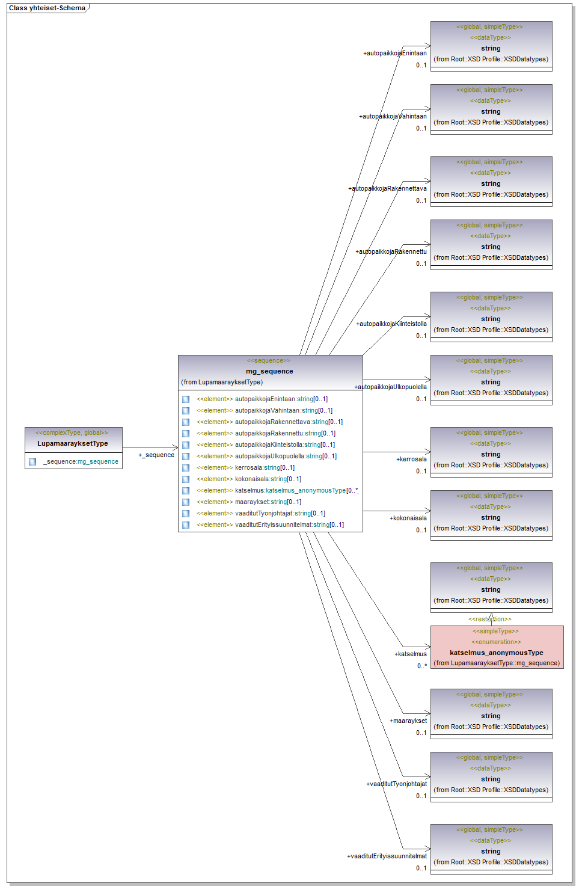Click the icon beside kerrosala element row
The height and width of the screenshot is (895, 588).
(186, 468)
